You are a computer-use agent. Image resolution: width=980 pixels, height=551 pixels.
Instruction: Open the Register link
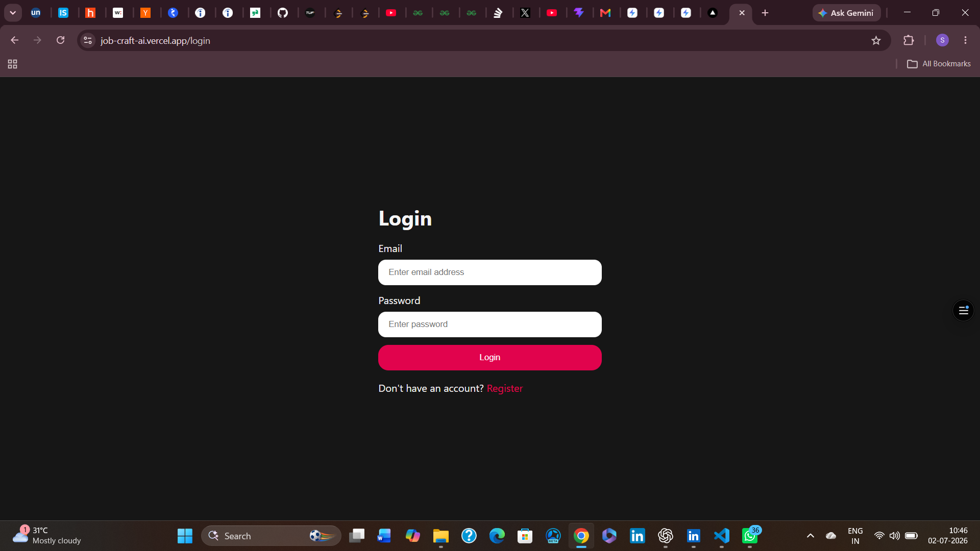coord(505,388)
